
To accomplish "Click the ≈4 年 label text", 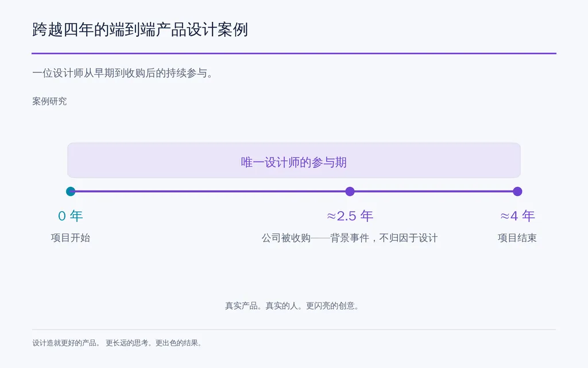I will pyautogui.click(x=517, y=216).
